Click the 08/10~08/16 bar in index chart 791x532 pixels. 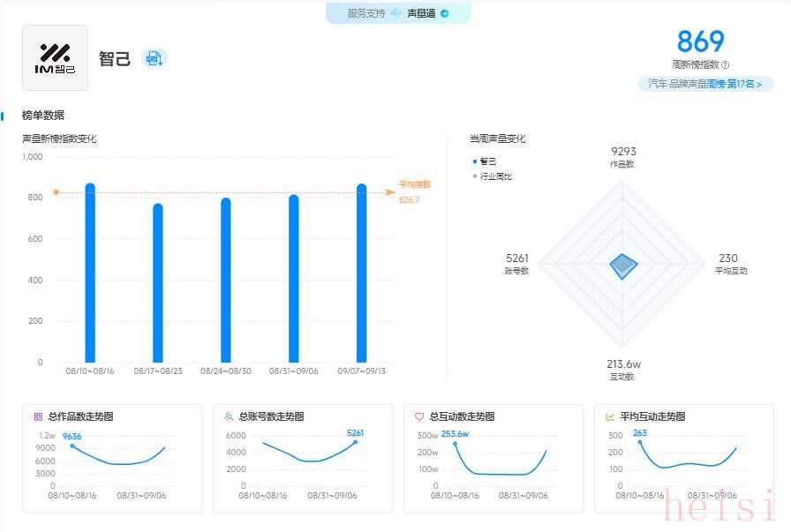click(x=90, y=273)
